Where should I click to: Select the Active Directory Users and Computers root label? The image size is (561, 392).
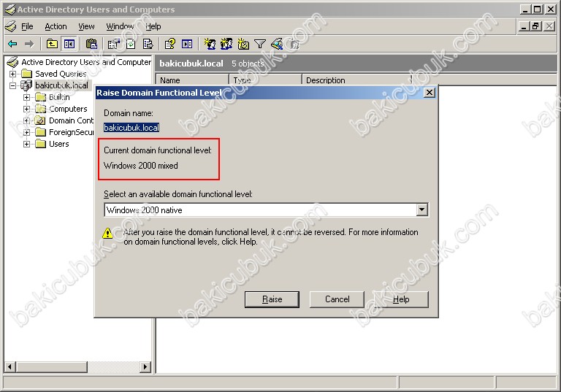86,62
